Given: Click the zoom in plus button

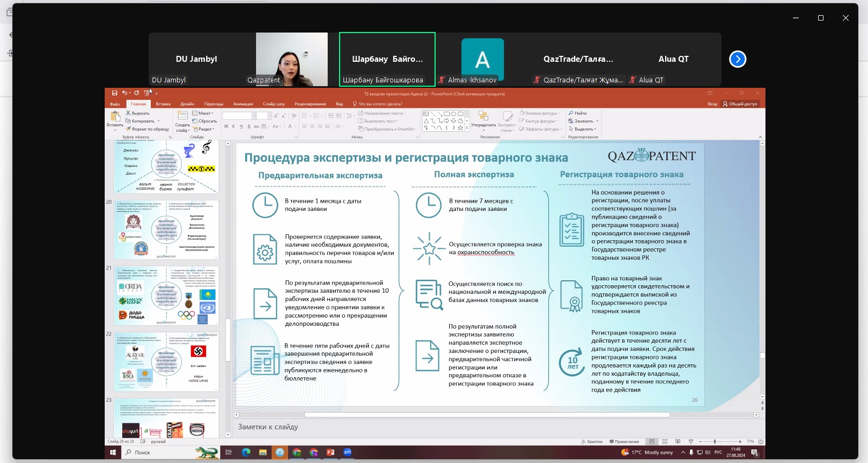Looking at the screenshot, I should pos(740,442).
